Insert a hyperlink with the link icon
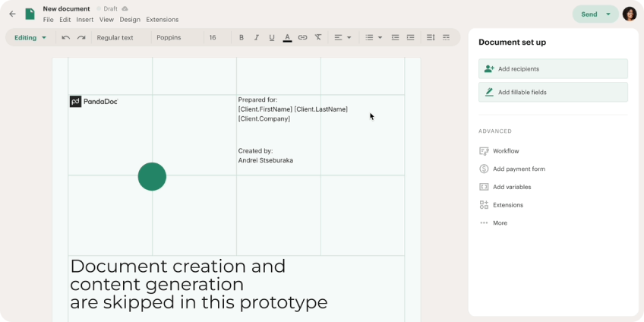 point(302,37)
